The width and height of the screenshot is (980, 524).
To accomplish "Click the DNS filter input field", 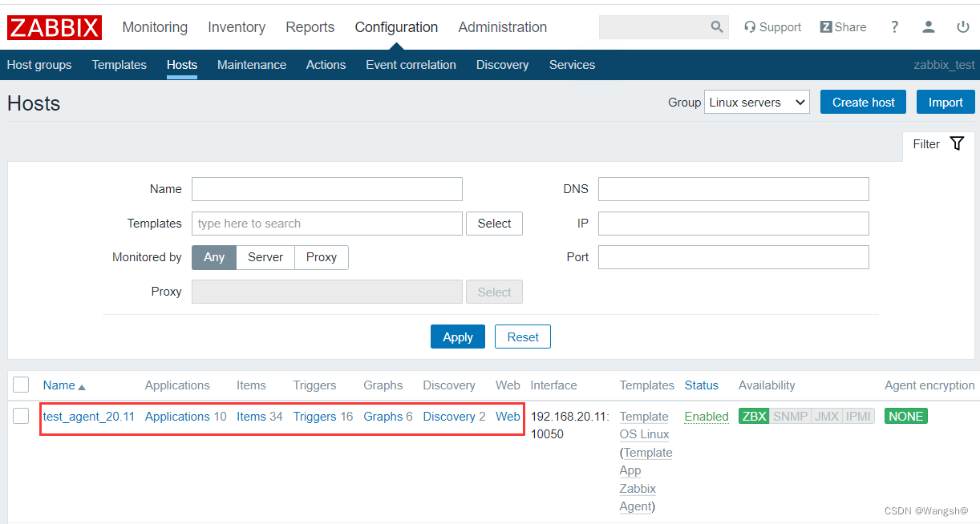I will (x=734, y=189).
